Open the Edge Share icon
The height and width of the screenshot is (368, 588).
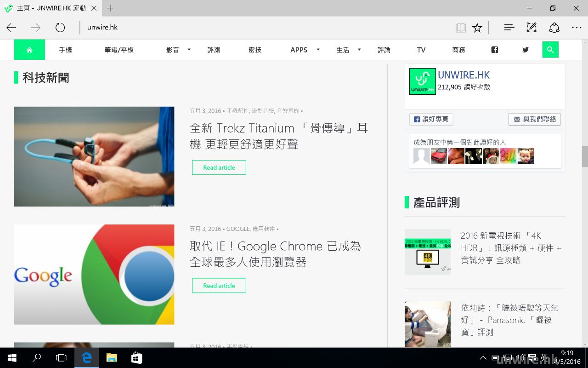pyautogui.click(x=554, y=28)
